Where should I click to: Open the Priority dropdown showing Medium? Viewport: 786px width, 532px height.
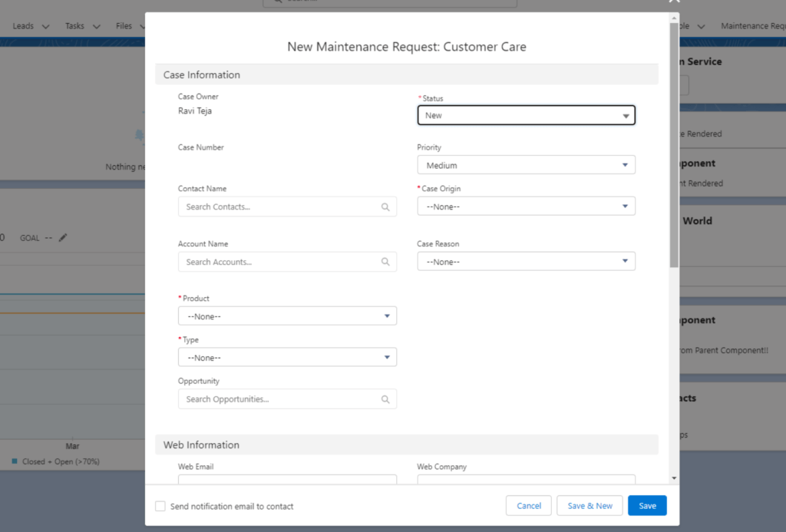click(526, 165)
